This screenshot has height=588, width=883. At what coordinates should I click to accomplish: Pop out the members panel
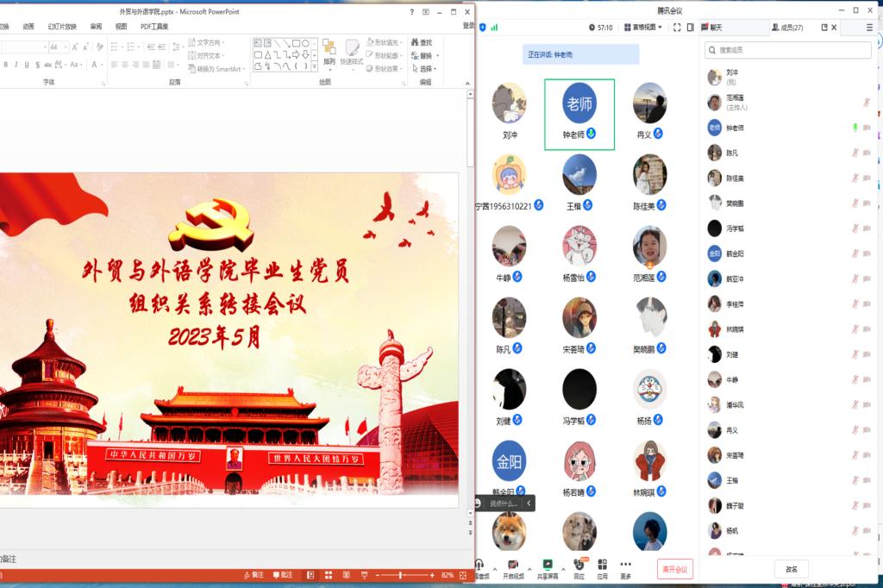click(x=824, y=27)
